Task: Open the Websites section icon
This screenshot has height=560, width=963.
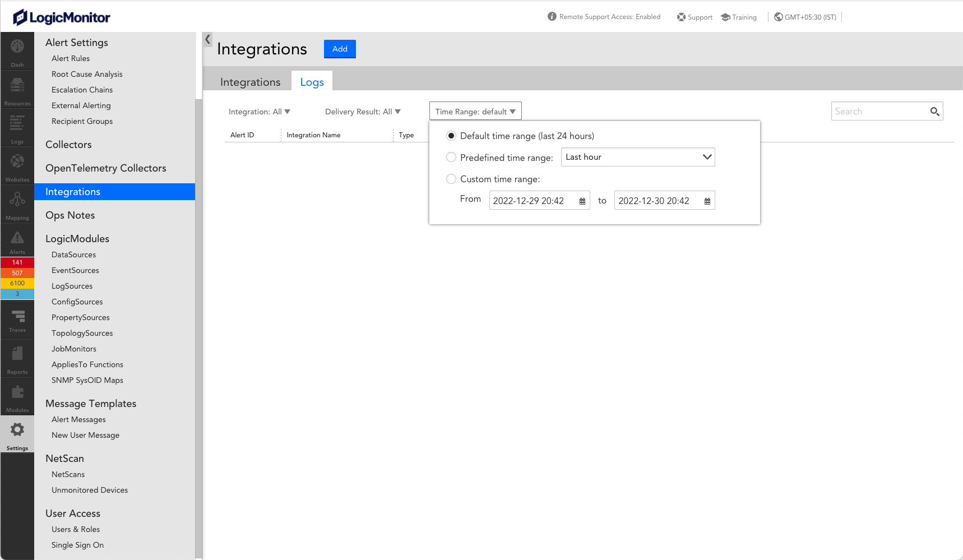Action: coord(17,161)
